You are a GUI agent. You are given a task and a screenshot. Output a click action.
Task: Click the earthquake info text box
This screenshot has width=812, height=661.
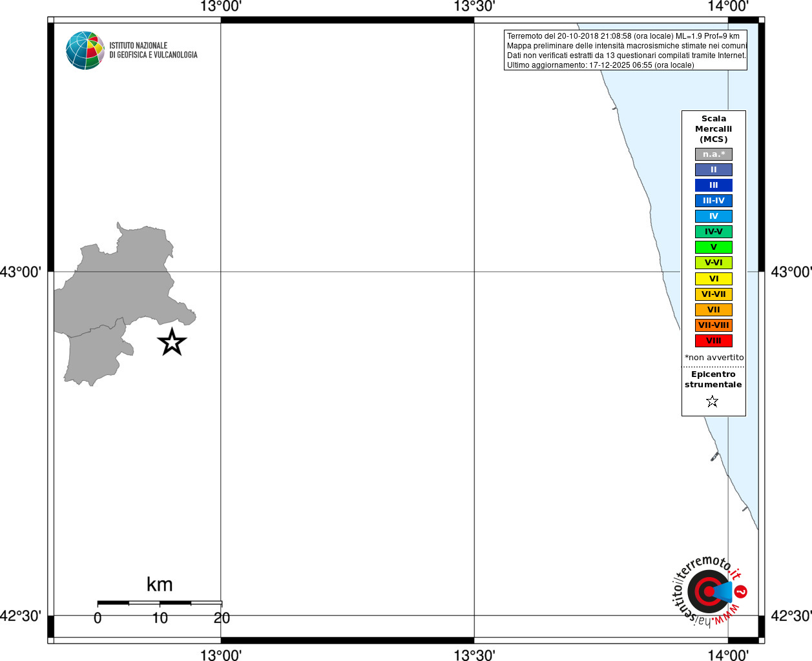[x=625, y=50]
